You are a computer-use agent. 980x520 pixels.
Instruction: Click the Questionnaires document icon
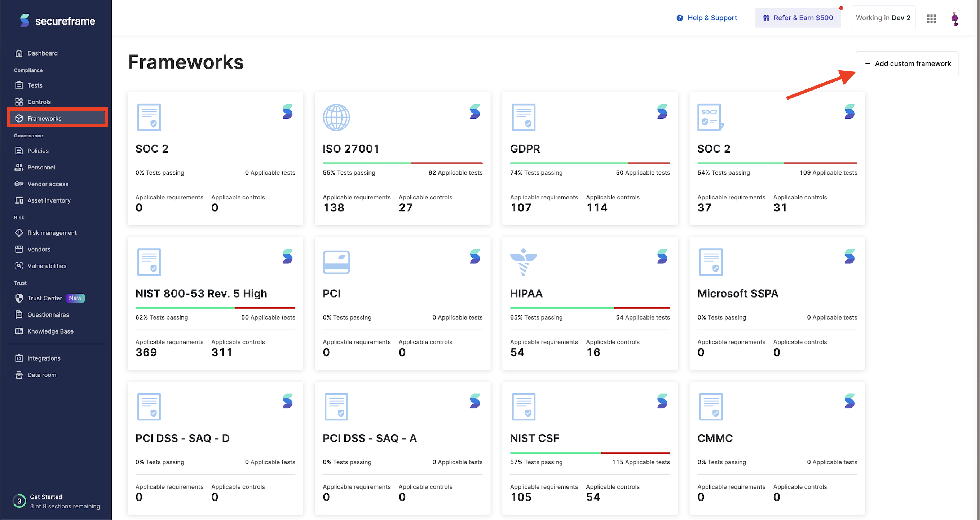pos(19,315)
